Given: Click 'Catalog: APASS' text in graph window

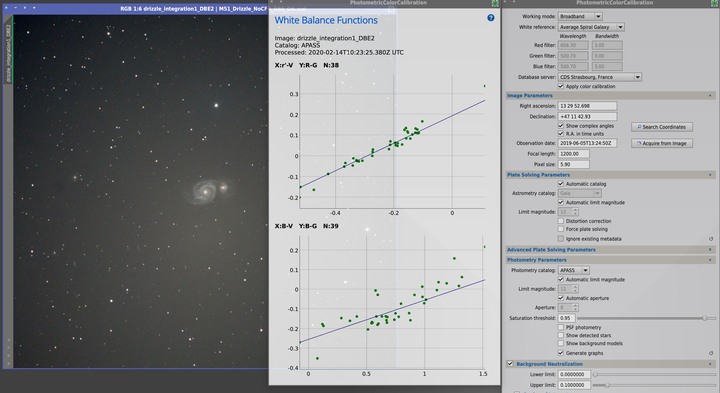Looking at the screenshot, I should pyautogui.click(x=297, y=45).
